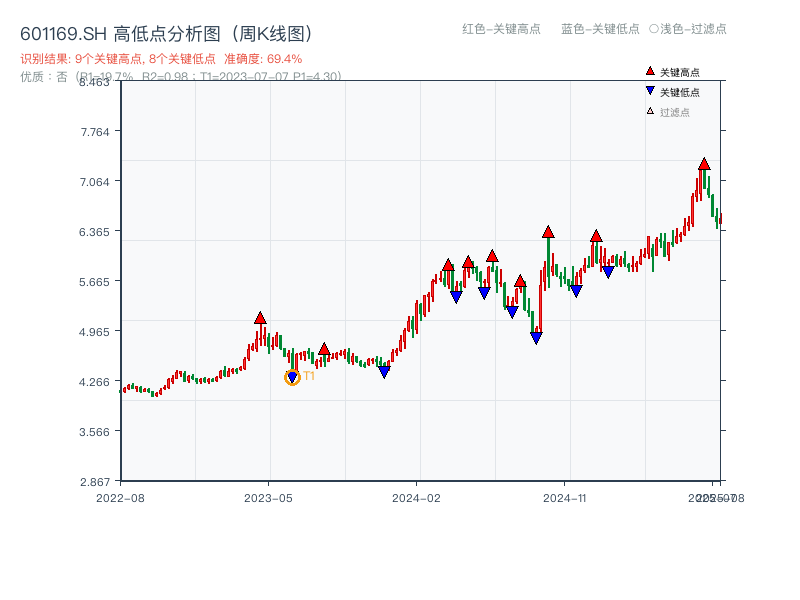Click the red high marker just right of T1
The image size is (800, 600).
tap(324, 349)
